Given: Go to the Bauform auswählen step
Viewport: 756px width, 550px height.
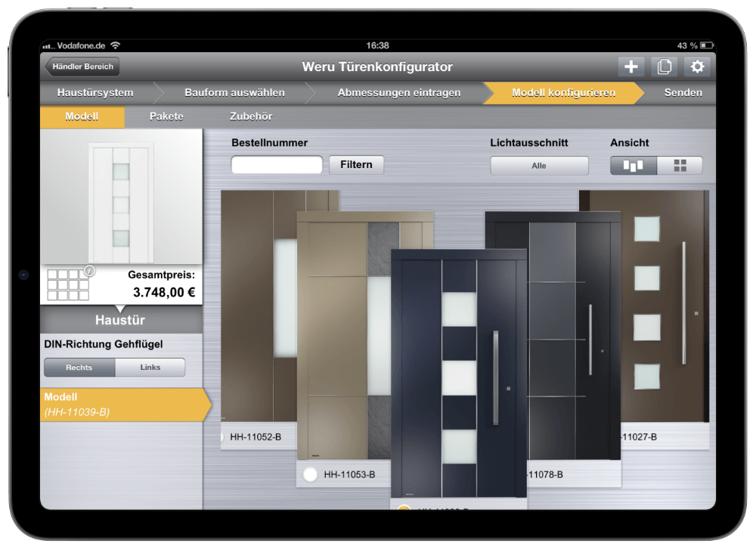Looking at the screenshot, I should [235, 92].
